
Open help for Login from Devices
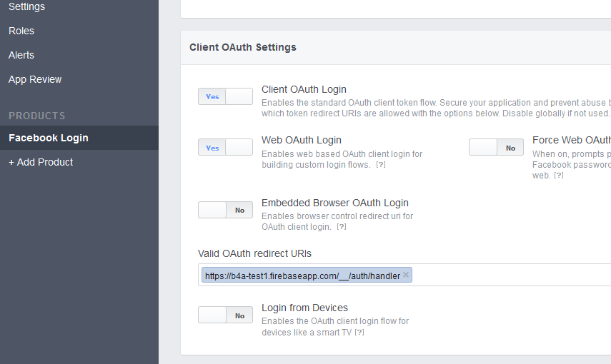point(359,333)
